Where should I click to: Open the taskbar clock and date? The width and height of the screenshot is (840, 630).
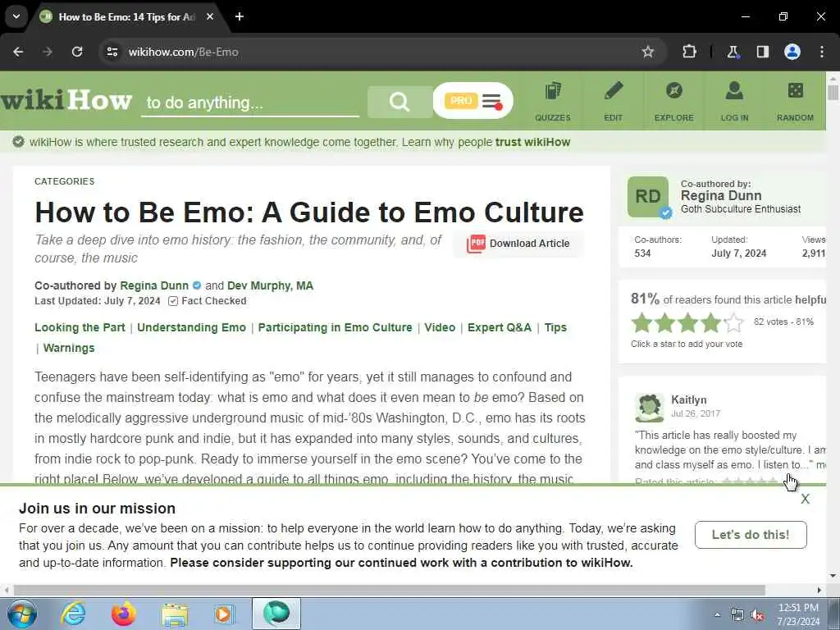[x=798, y=614]
